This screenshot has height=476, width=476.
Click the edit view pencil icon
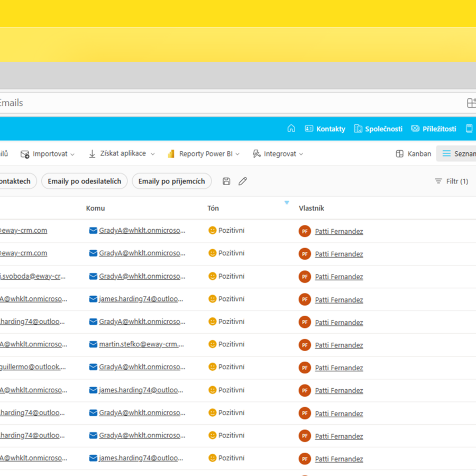point(243,181)
